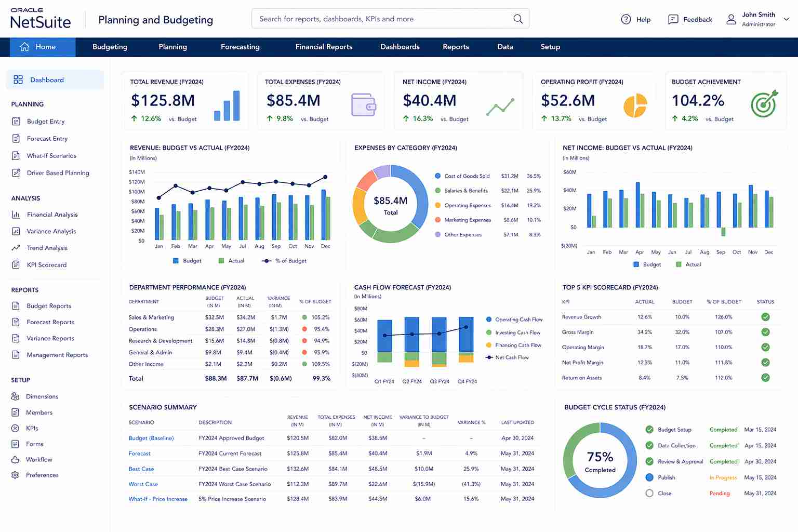Click Workflow icon in Setup
Image resolution: width=798 pixels, height=532 pixels.
(x=15, y=459)
